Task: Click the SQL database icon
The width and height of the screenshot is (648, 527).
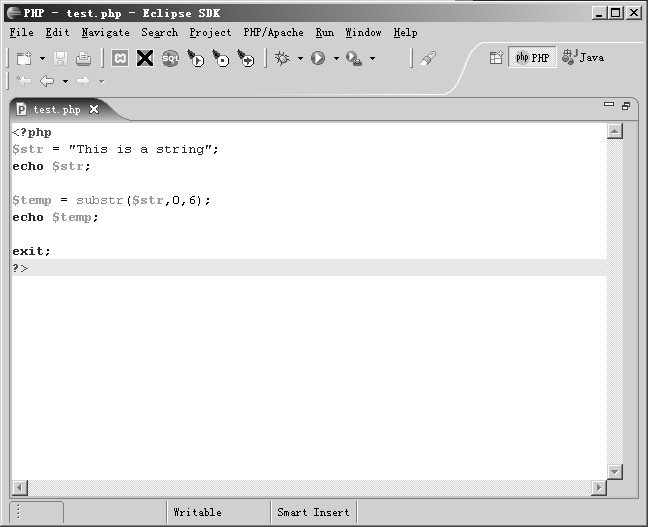Action: pyautogui.click(x=170, y=58)
